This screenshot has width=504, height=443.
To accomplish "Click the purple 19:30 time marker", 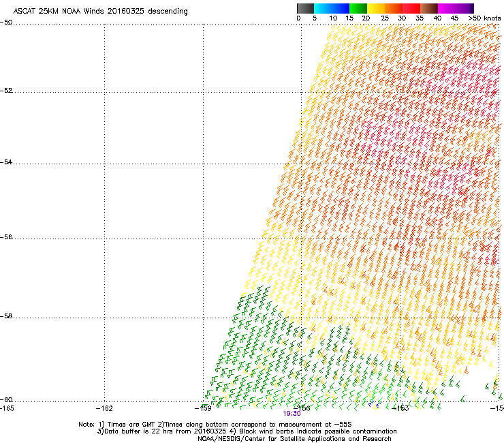I will click(292, 414).
